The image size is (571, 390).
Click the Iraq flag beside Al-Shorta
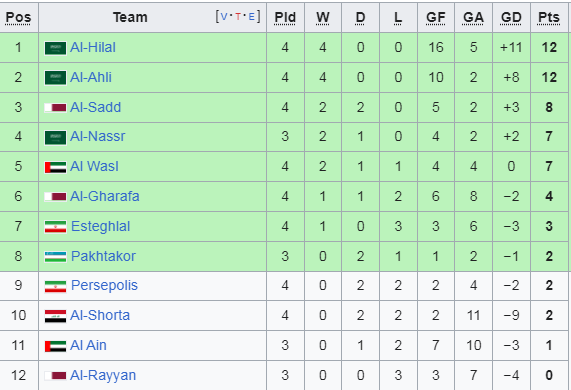coord(55,316)
